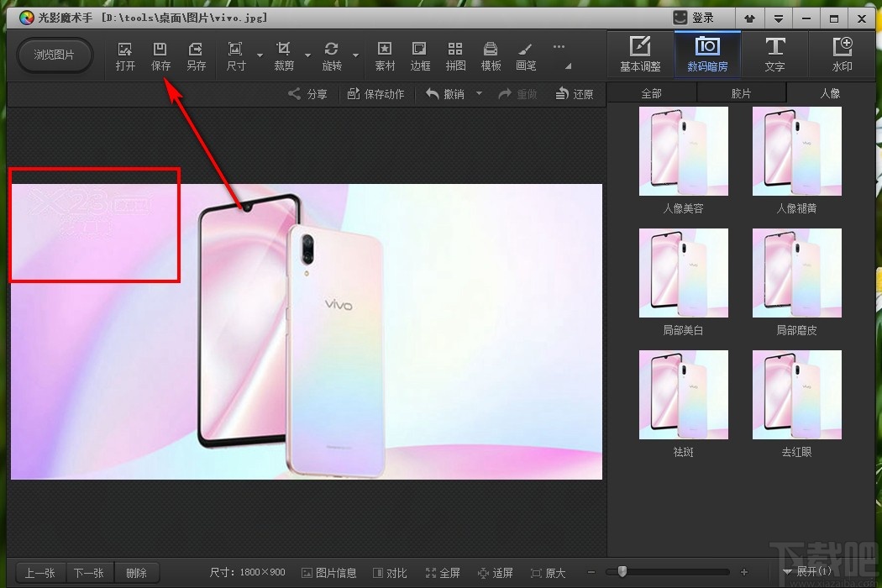
Task: Open the 模板 (Template) tool
Action: coord(491,56)
